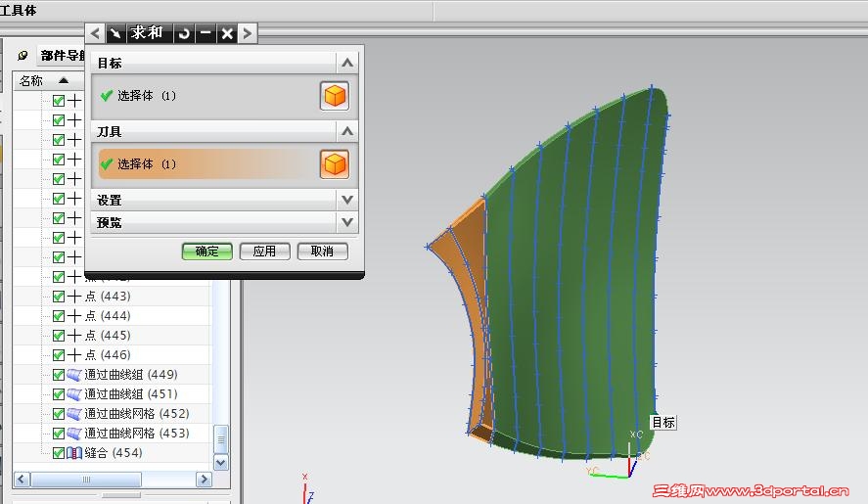Select 通过曲线网格 (452) in the tree
Viewport: 868px width, 504px height.
[x=137, y=414]
